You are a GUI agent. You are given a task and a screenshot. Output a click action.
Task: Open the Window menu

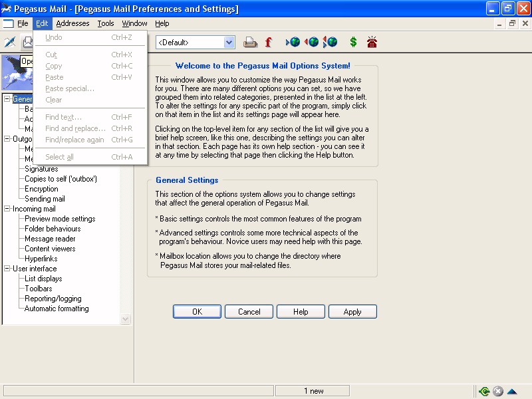point(134,23)
